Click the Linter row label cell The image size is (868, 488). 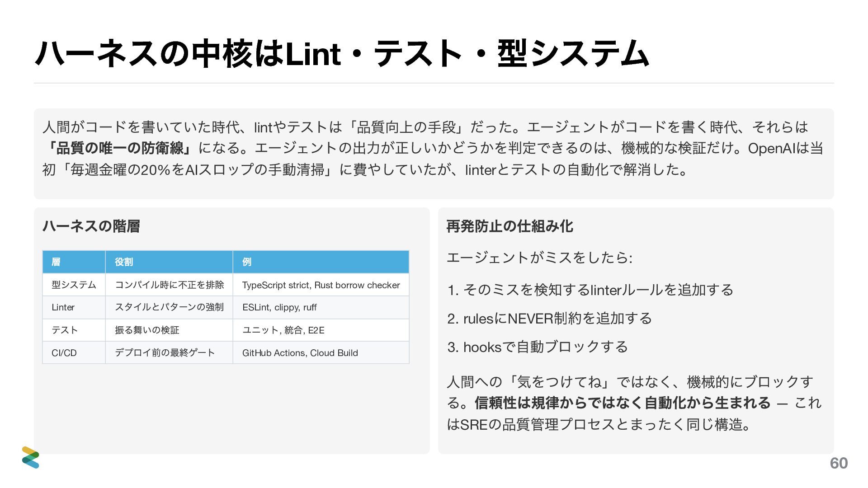point(63,308)
